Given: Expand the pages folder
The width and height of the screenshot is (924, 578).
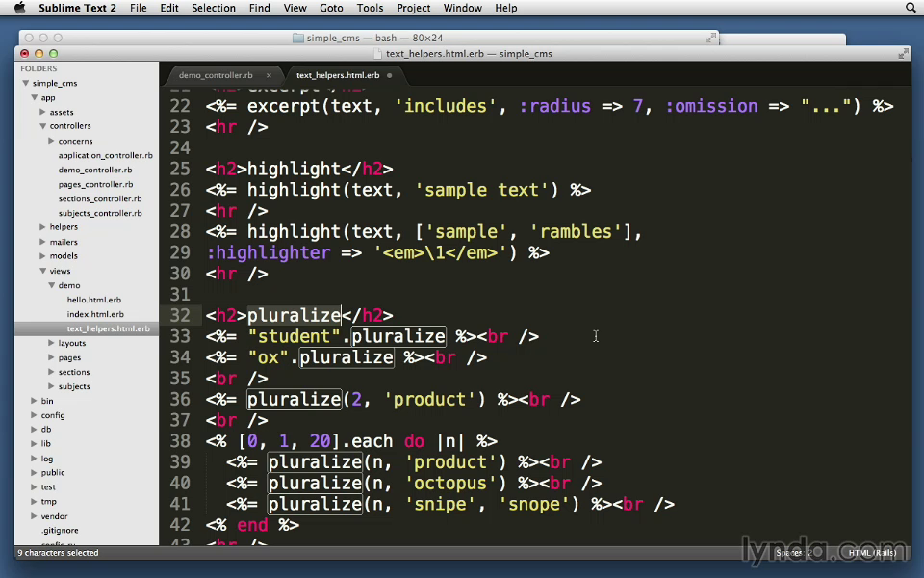Looking at the screenshot, I should coord(51,356).
